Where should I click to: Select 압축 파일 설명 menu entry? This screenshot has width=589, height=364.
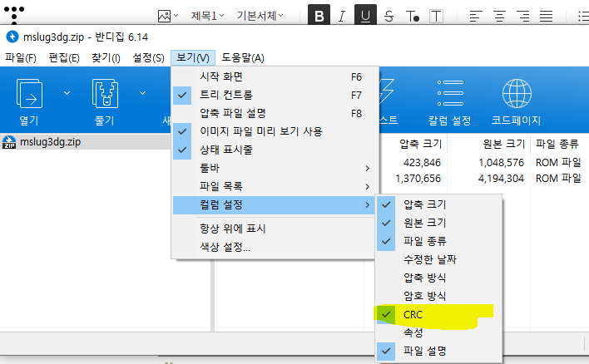coord(274,114)
